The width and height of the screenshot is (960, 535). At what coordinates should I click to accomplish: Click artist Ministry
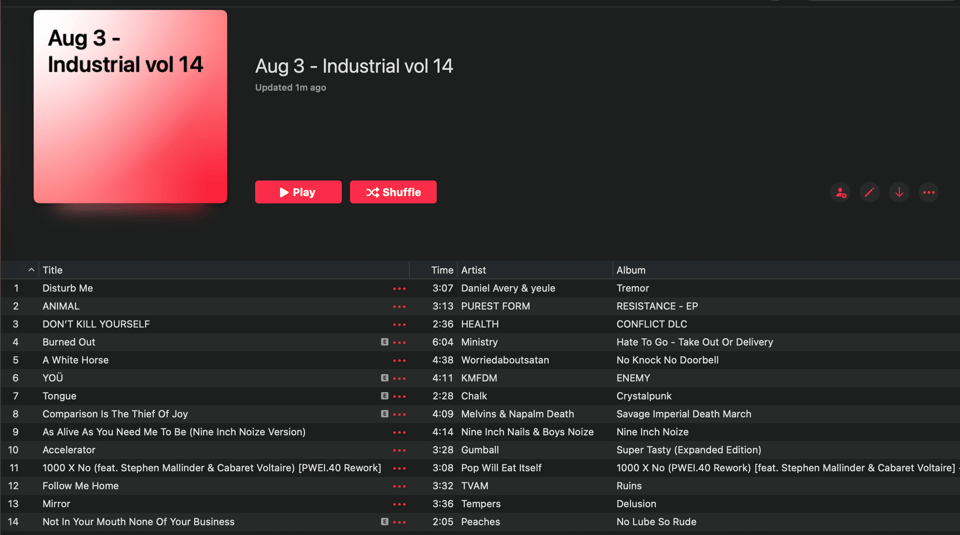point(479,342)
